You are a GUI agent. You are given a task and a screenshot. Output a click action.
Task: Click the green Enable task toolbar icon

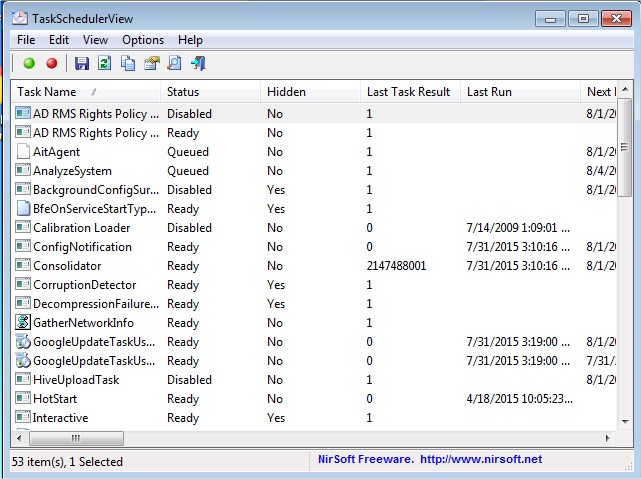tap(29, 63)
